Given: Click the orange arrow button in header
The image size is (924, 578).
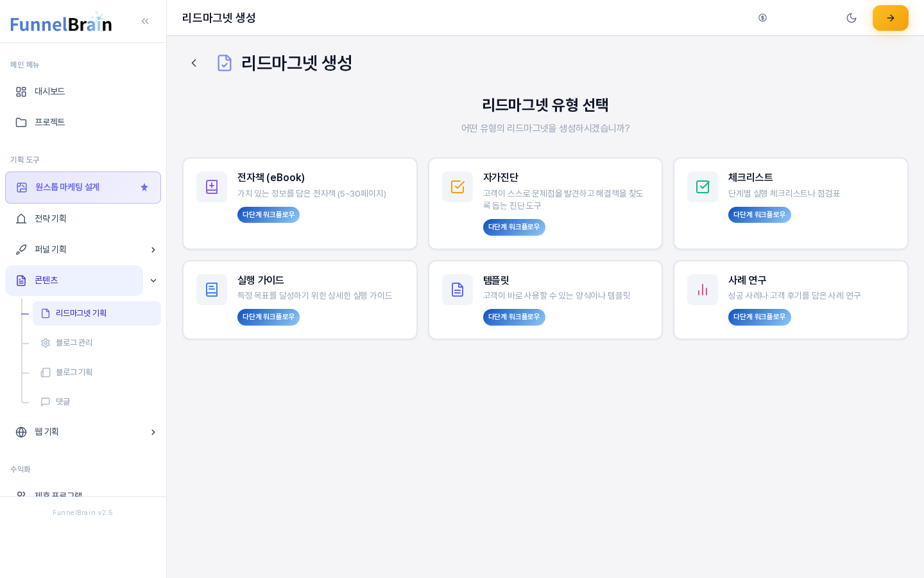Looking at the screenshot, I should pos(891,18).
